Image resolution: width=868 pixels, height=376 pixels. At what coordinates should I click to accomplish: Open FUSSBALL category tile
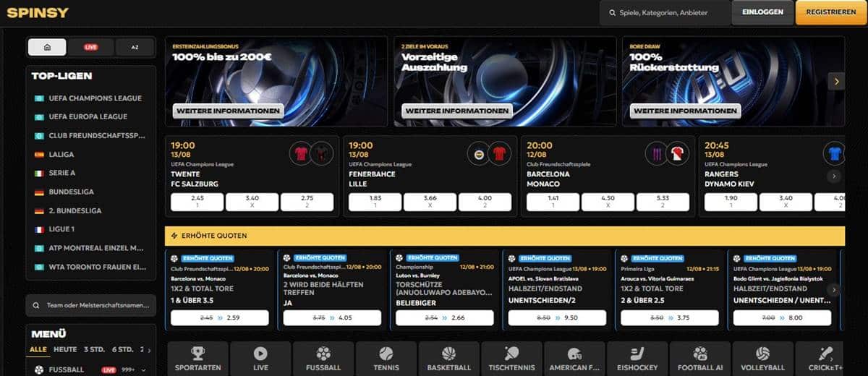[x=323, y=359]
